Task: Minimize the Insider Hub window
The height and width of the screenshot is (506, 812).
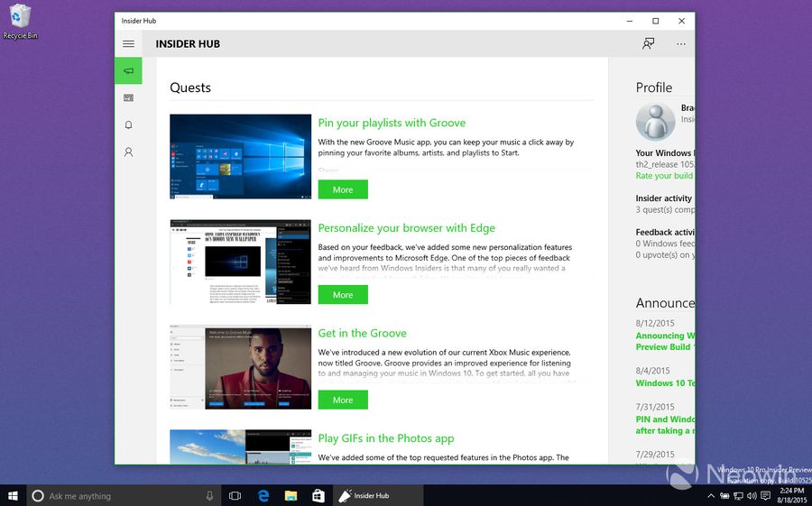Action: click(x=630, y=22)
